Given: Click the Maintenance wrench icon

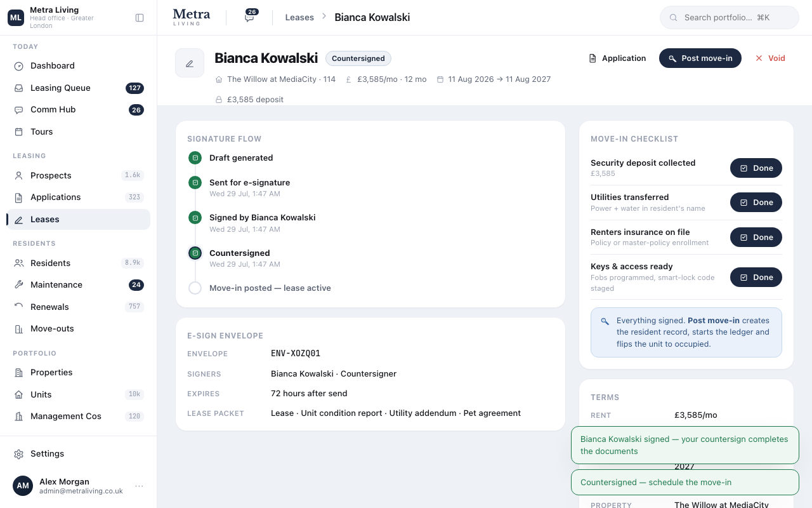Looking at the screenshot, I should (19, 285).
